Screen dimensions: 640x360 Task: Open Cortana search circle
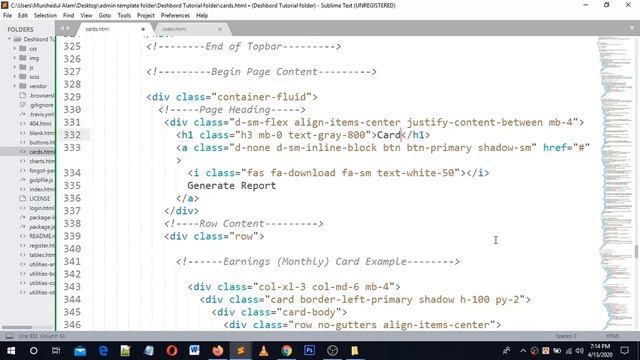33,351
